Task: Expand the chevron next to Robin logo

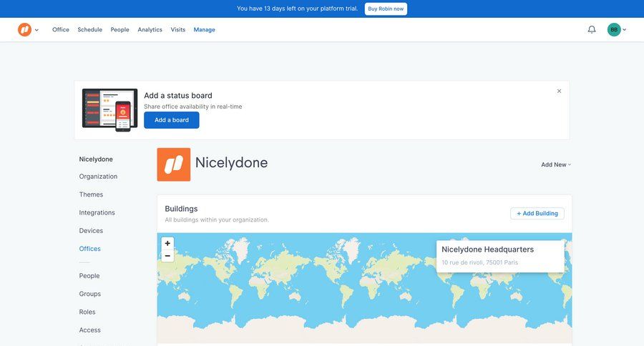Action: 36,30
